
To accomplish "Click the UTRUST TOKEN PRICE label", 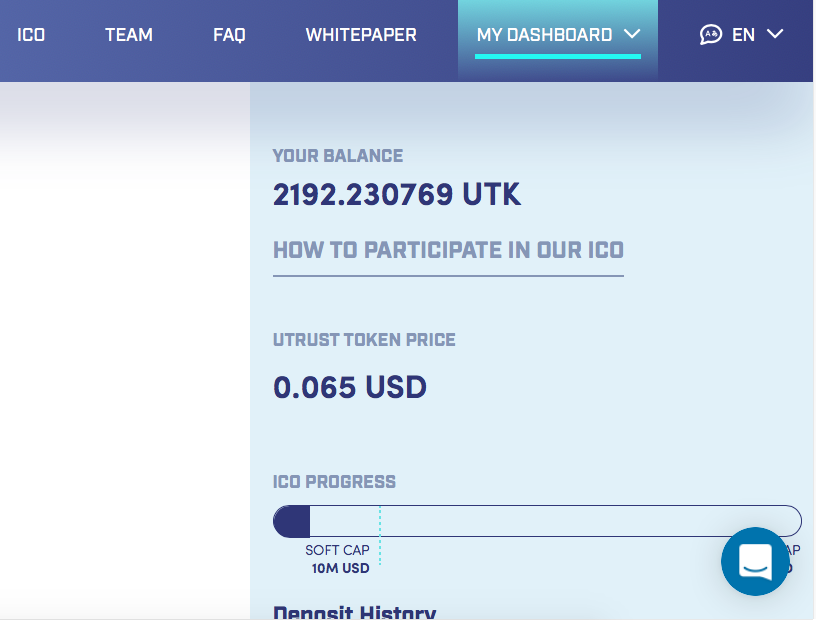I will tap(364, 340).
